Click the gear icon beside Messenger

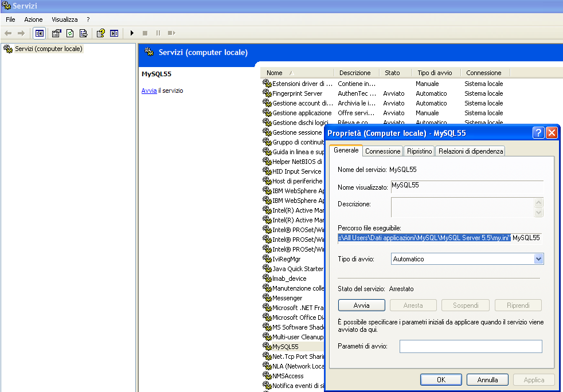pyautogui.click(x=267, y=298)
